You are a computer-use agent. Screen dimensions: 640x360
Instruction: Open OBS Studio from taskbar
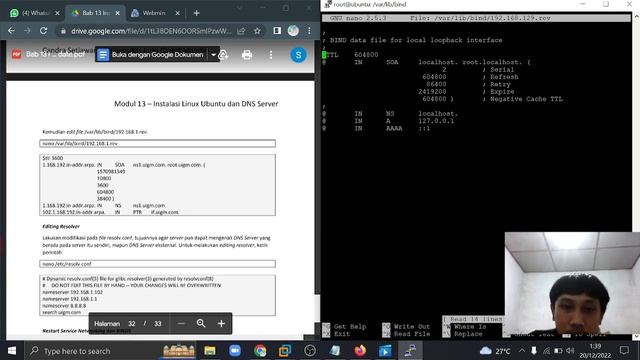[310, 351]
